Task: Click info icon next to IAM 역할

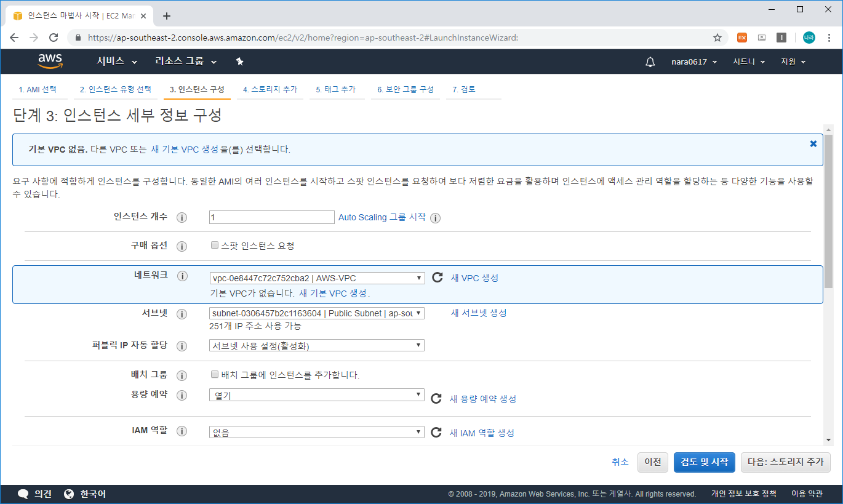Action: (182, 431)
